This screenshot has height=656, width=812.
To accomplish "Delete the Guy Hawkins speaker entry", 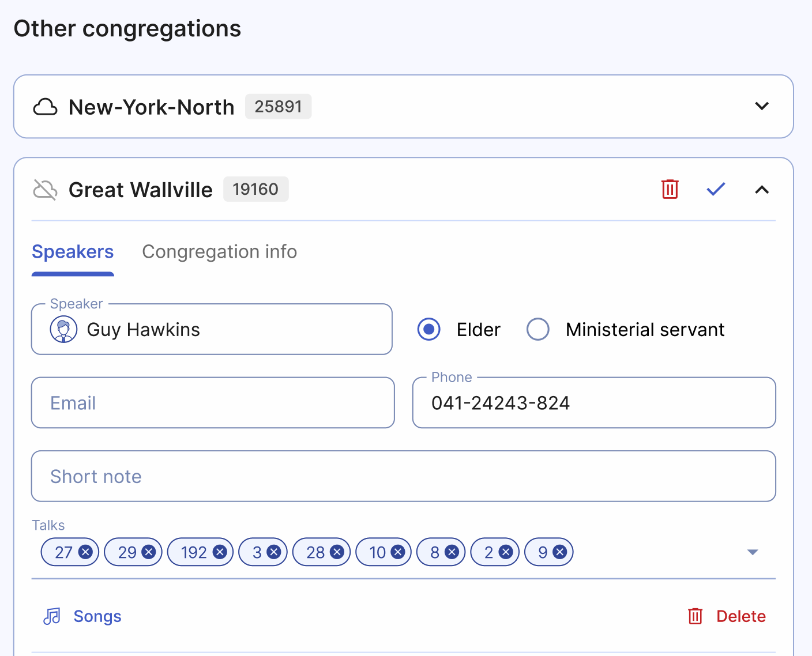I will pos(740,616).
